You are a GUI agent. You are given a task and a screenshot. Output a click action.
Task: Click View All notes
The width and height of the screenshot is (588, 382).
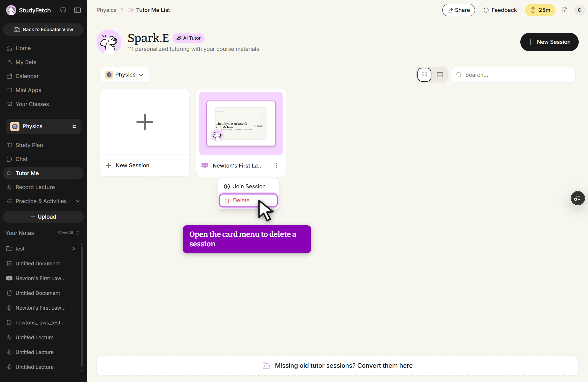click(65, 233)
